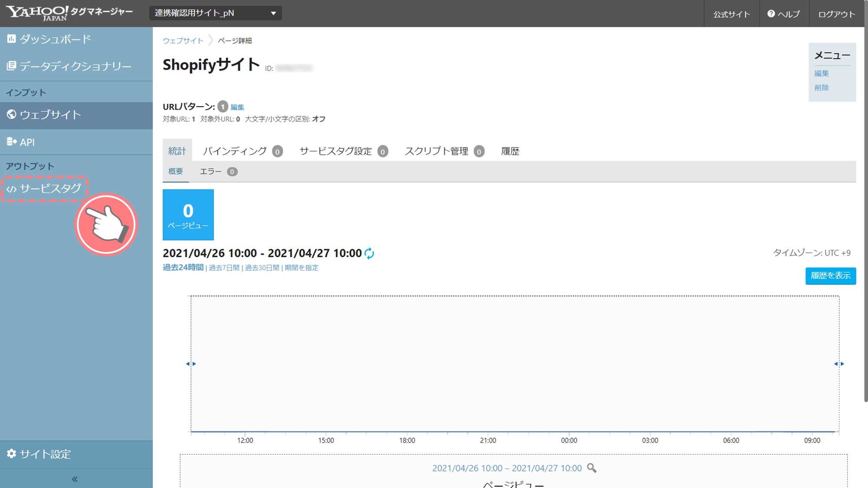Image resolution: width=868 pixels, height=488 pixels.
Task: Select ウェブサイト in the sidebar
Action: pos(76,115)
